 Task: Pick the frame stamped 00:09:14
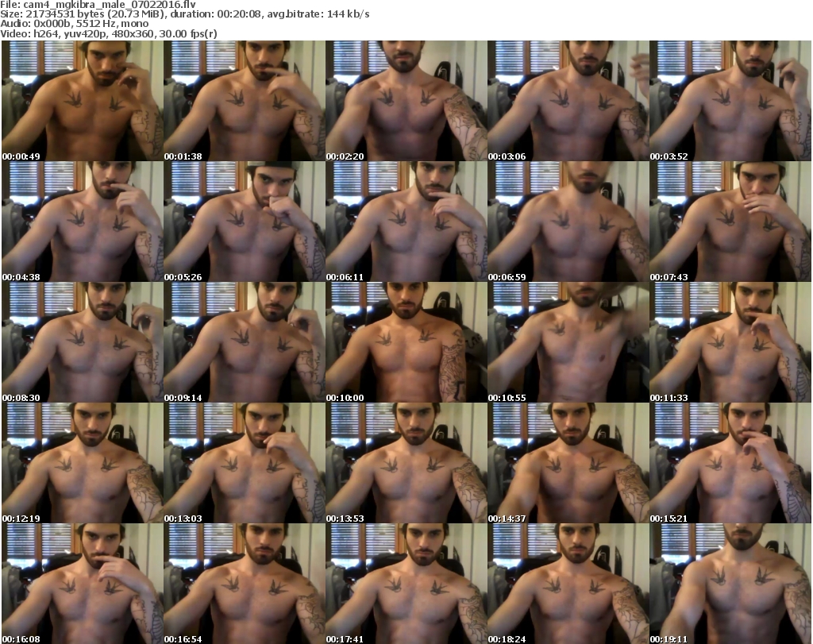[x=245, y=342]
